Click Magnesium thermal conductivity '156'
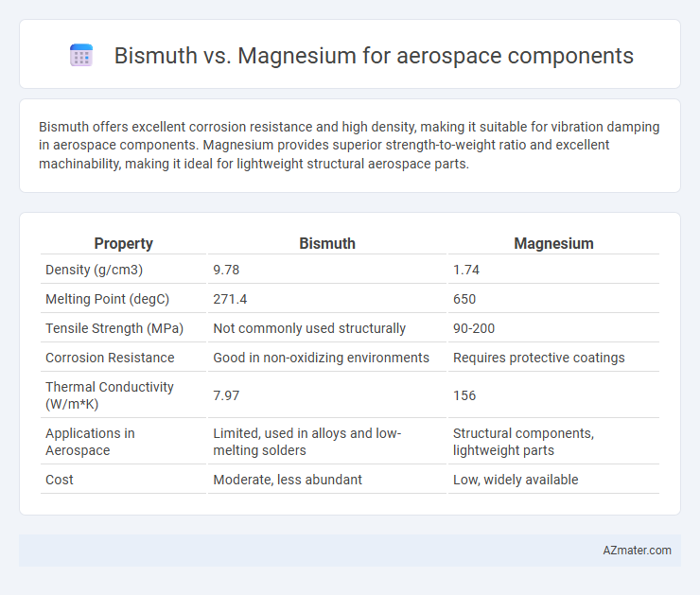 point(464,395)
